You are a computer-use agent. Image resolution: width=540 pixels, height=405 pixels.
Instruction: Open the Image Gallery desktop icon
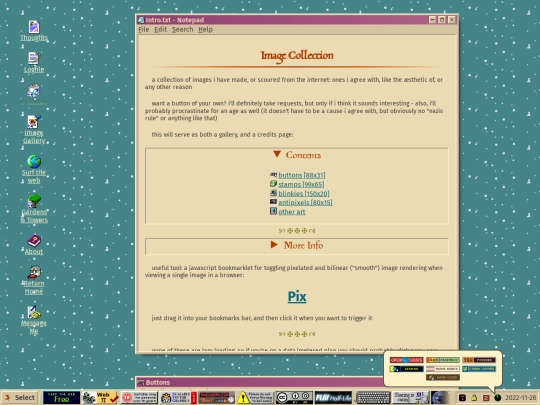click(34, 129)
